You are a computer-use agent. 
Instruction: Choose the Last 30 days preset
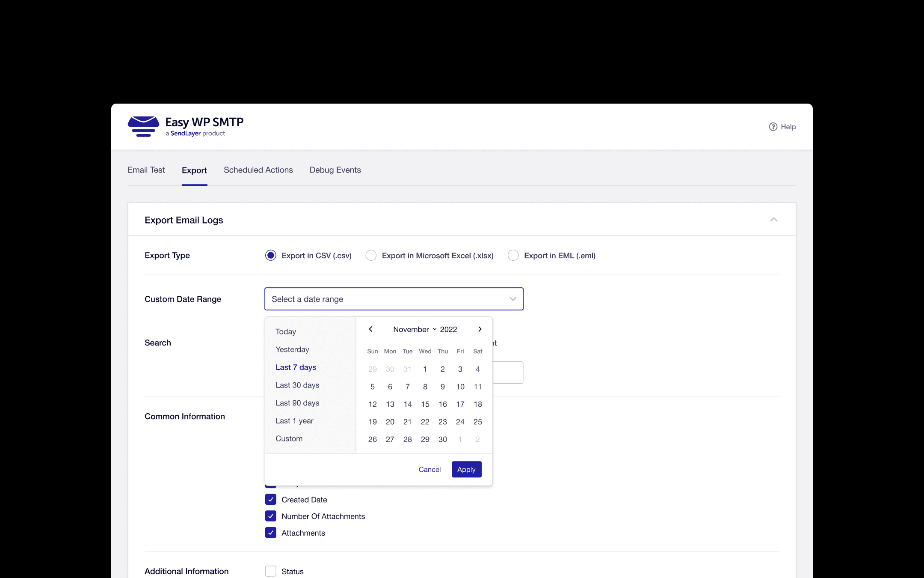(x=297, y=385)
